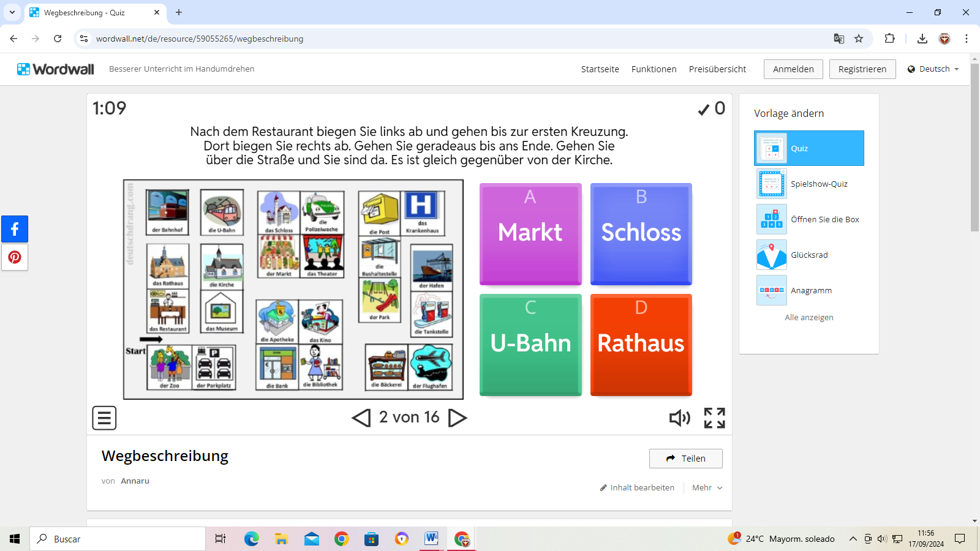Viewport: 980px width, 551px height.
Task: Click the Teilen share button
Action: click(x=686, y=459)
